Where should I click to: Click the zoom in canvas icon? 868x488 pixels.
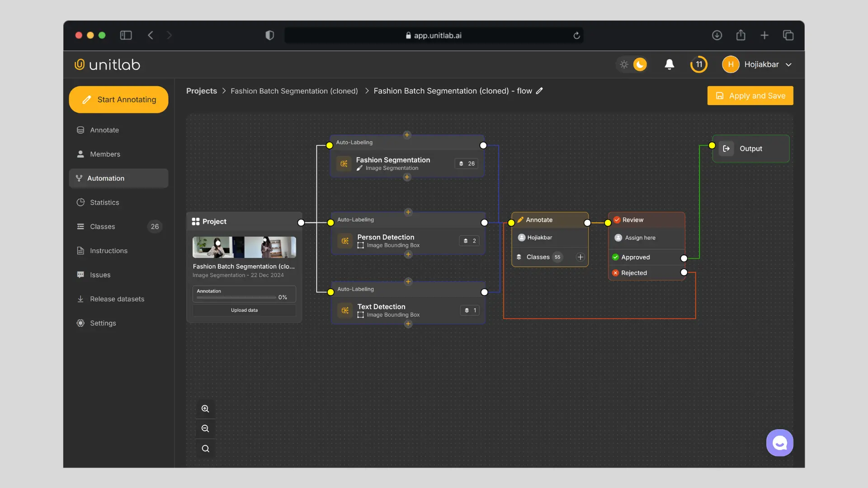pos(205,408)
